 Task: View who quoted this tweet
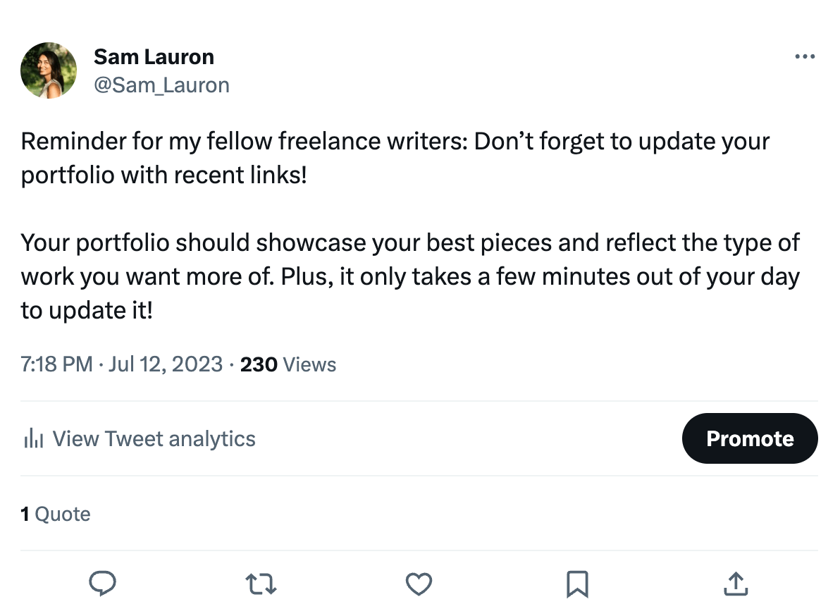[56, 514]
